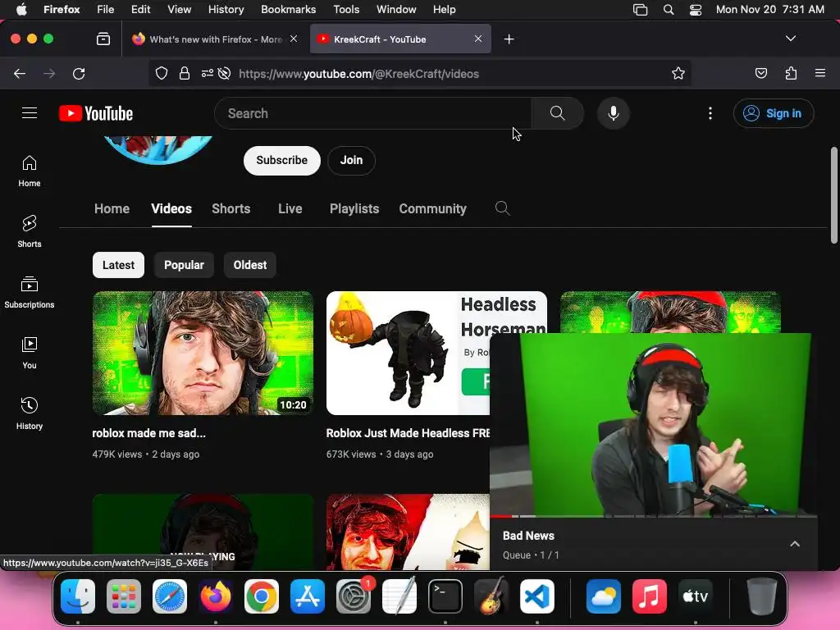Image resolution: width=840 pixels, height=630 pixels.
Task: Open Terminal from the Dock
Action: (445, 596)
